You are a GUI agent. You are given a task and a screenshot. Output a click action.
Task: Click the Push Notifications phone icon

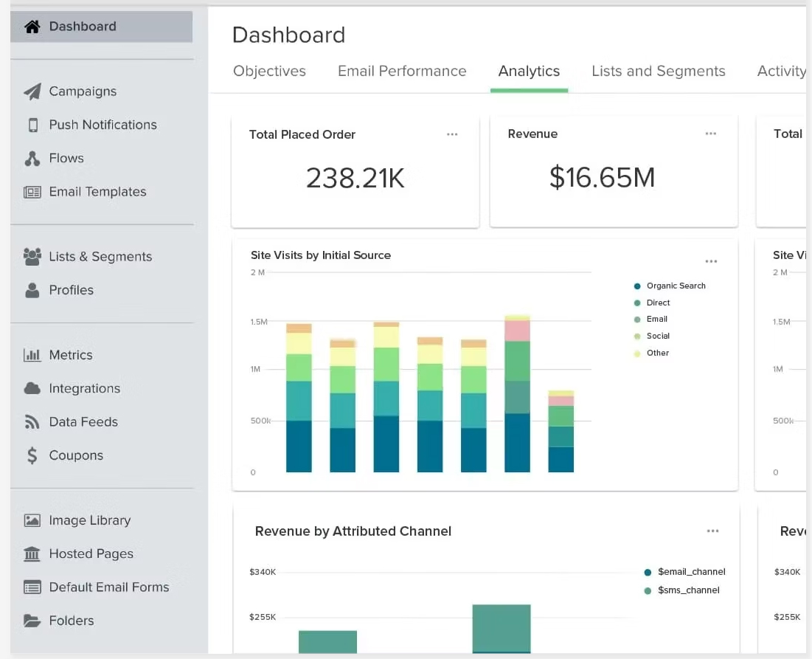point(32,125)
